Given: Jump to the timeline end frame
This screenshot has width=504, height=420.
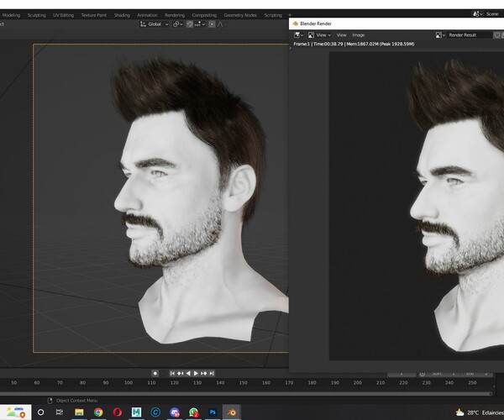Looking at the screenshot, I should pos(212,373).
